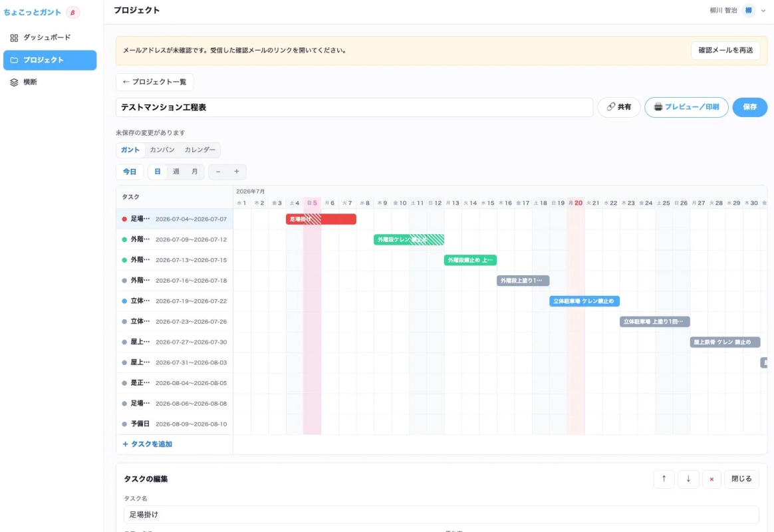Click the 保存 save button
The image size is (774, 532).
click(749, 107)
